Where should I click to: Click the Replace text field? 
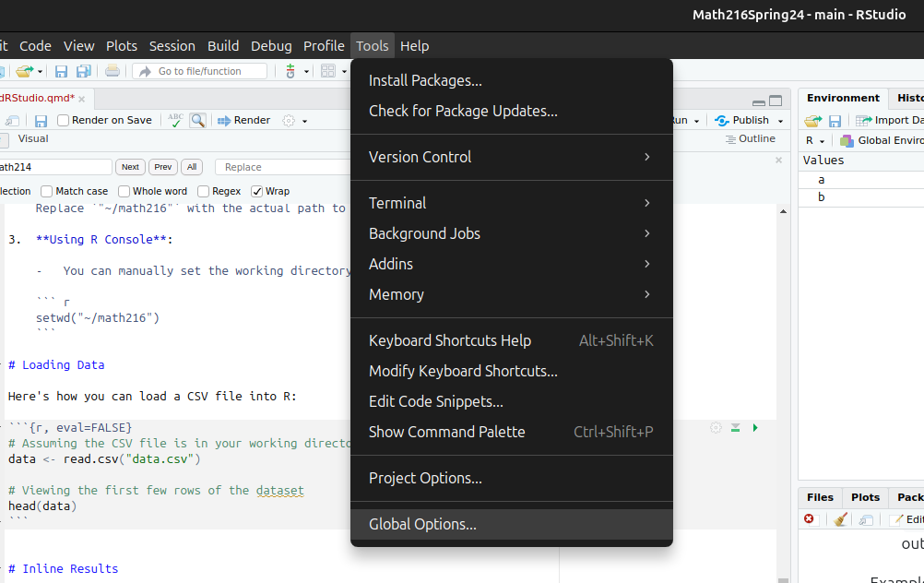click(282, 167)
